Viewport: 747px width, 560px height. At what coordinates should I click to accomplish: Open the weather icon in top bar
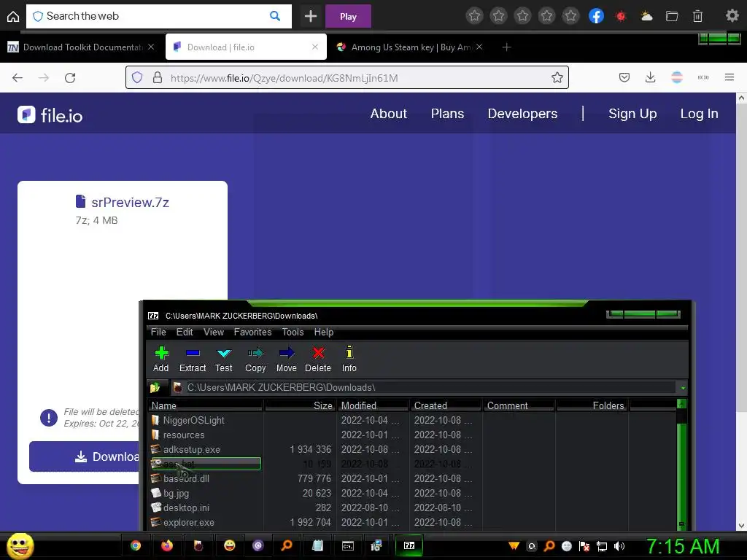(x=646, y=16)
